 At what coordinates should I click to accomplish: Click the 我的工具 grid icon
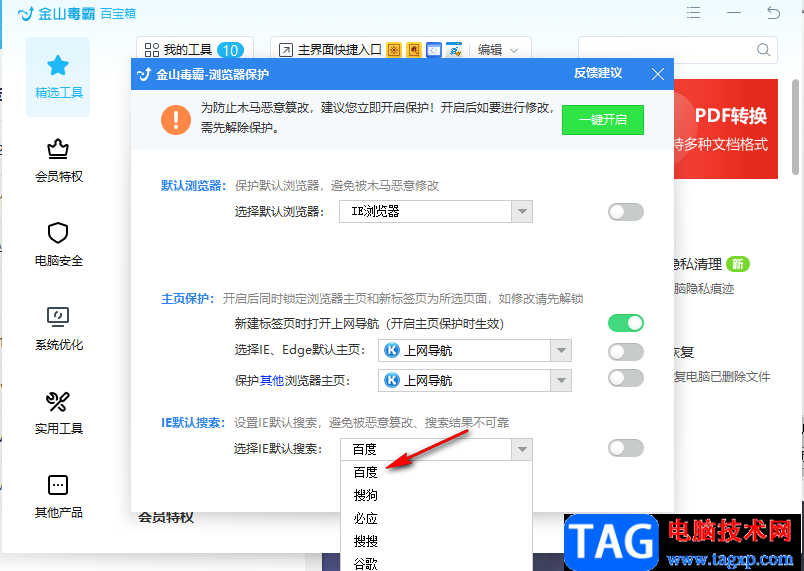coord(152,50)
